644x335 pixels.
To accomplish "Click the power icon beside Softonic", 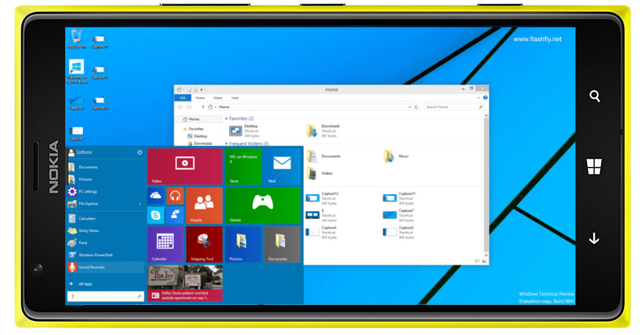I will coord(140,152).
